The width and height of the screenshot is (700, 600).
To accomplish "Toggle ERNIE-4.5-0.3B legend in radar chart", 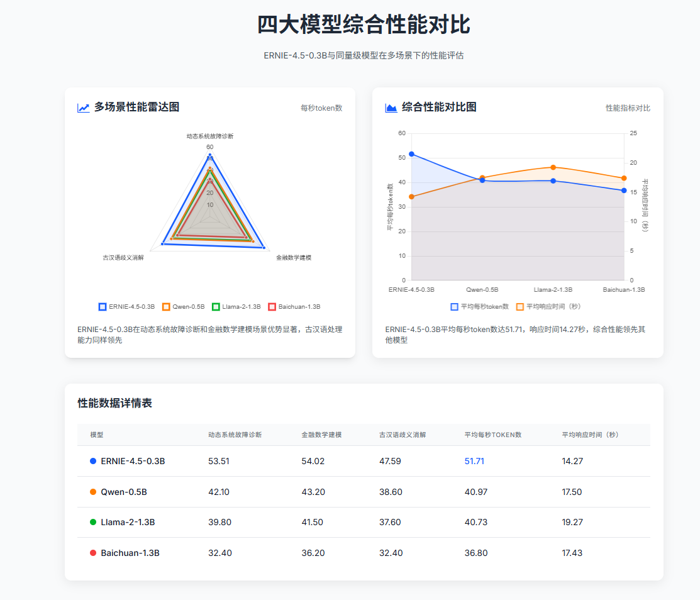I will click(126, 307).
